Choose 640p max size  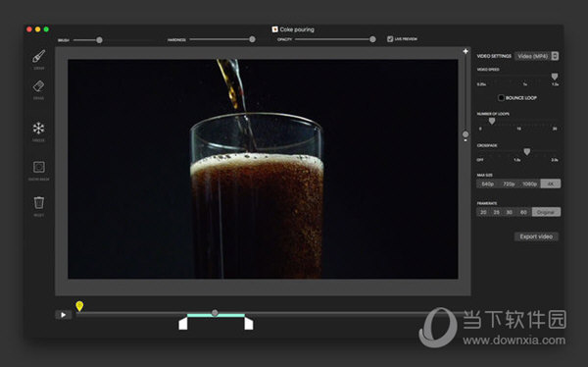click(487, 183)
